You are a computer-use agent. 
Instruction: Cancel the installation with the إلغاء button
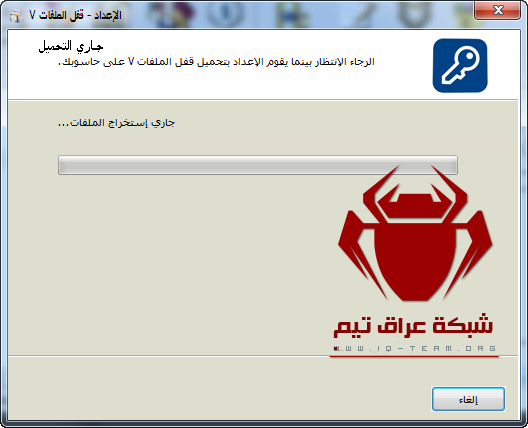tap(468, 399)
